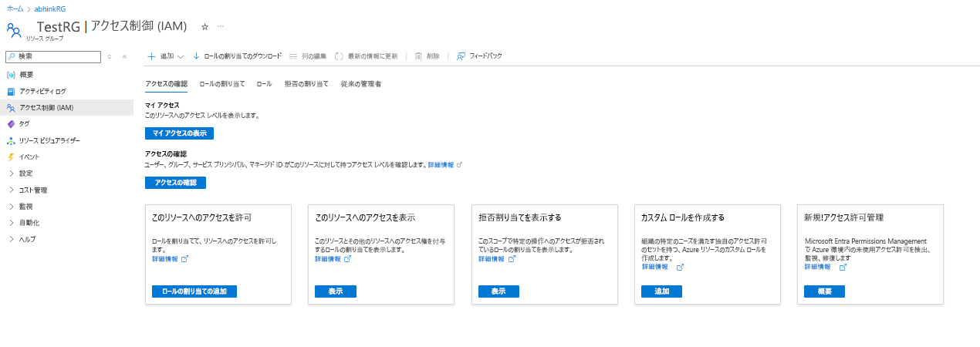The width and height of the screenshot is (980, 347).
Task: Click 表示 button in このリソースへのアクセスを表示 card
Action: pos(335,291)
